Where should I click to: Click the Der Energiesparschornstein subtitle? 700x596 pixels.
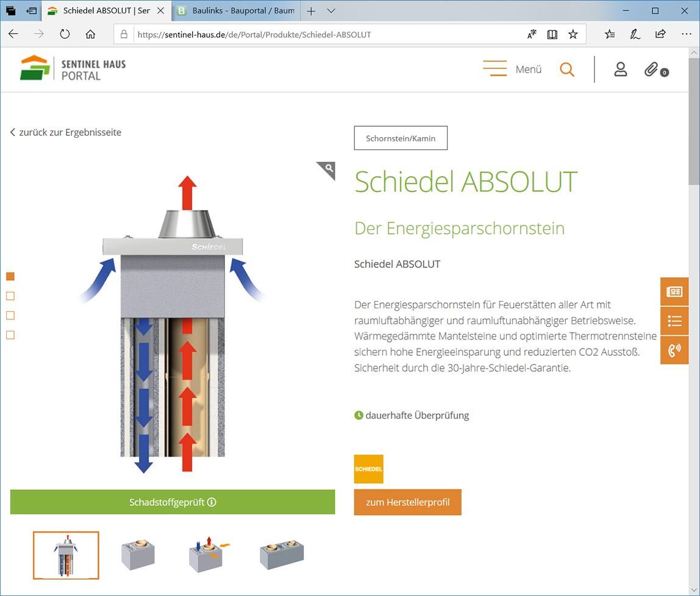pos(459,228)
